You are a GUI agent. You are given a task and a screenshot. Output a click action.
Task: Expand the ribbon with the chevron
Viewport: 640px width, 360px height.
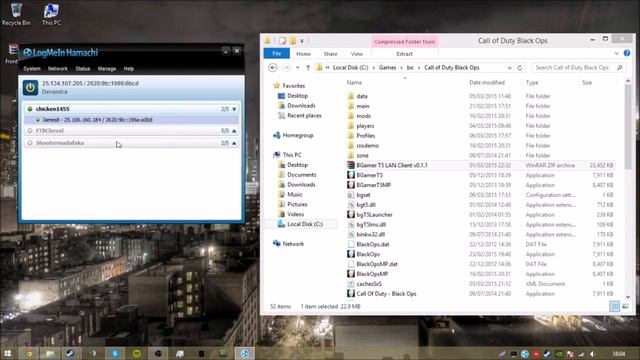click(x=616, y=53)
